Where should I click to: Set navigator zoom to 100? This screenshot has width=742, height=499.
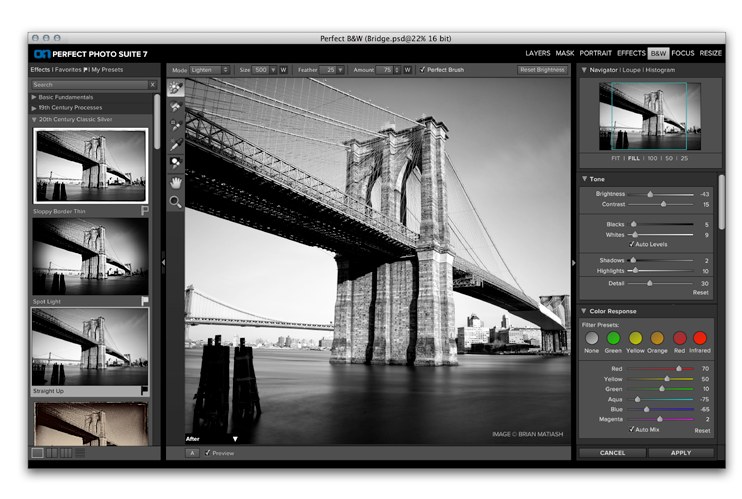(653, 158)
